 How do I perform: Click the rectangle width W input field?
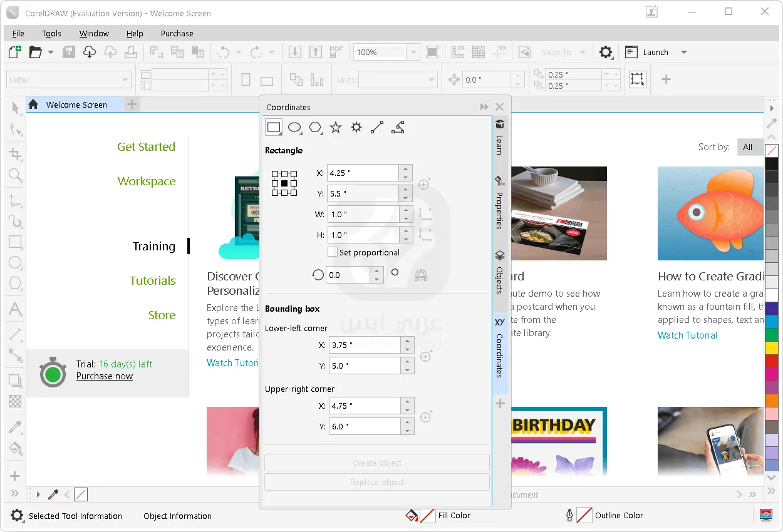363,214
